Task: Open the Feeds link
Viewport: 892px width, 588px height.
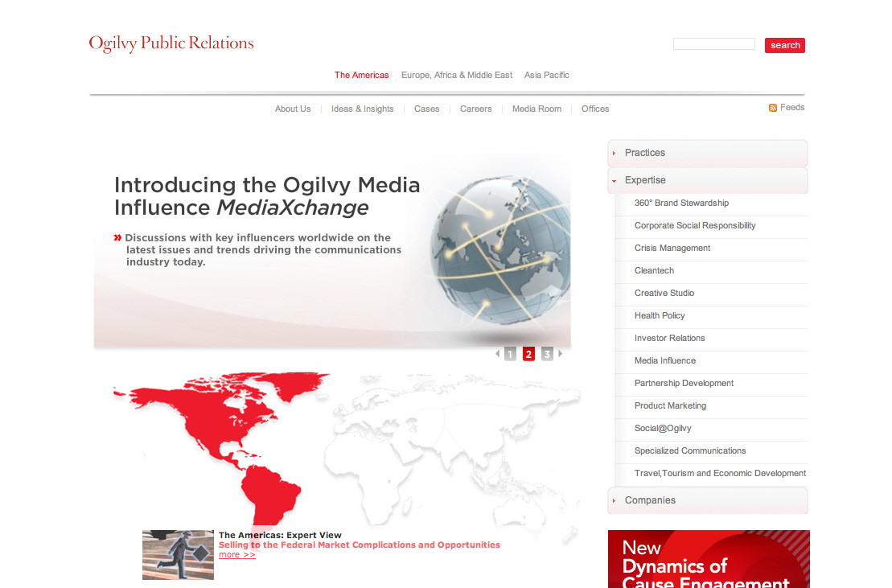Action: coord(792,108)
